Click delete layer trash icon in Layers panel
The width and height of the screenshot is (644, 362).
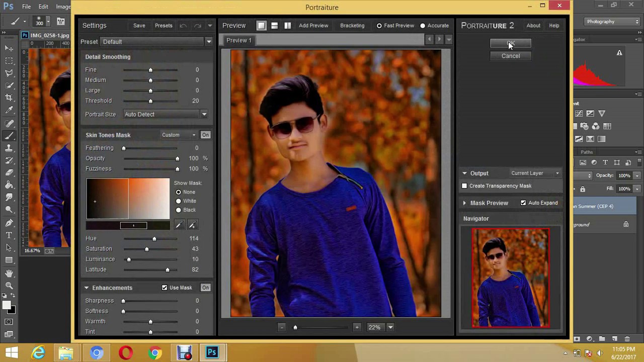tap(627, 339)
